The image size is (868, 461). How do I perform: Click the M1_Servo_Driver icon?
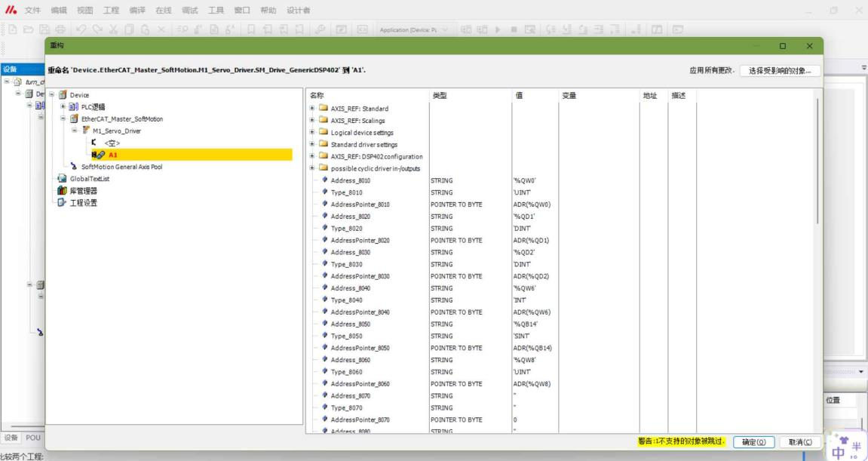[87, 131]
